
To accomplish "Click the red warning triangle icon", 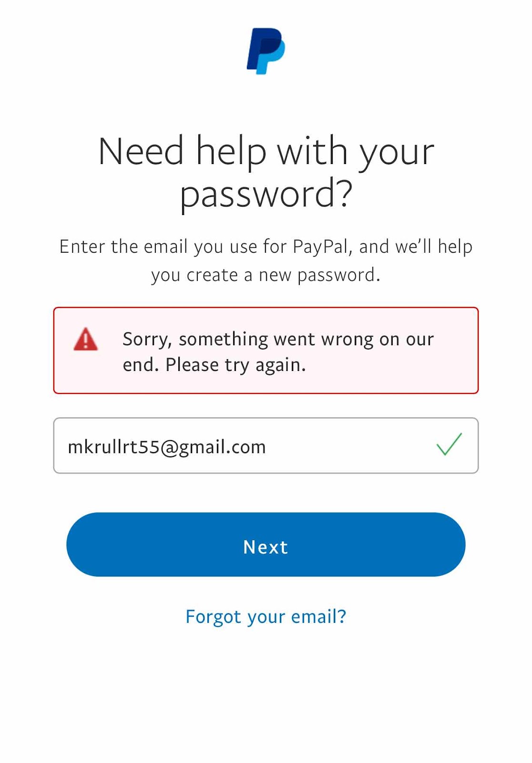I will [86, 339].
